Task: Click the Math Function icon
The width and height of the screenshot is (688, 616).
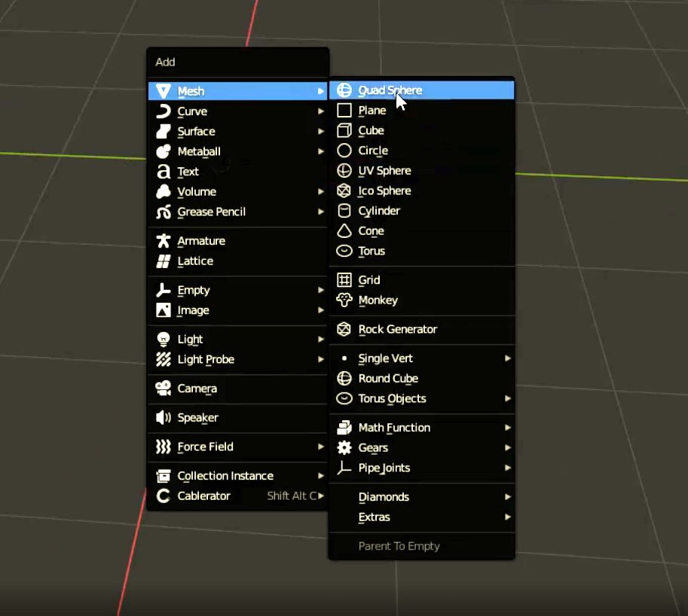Action: tap(344, 428)
